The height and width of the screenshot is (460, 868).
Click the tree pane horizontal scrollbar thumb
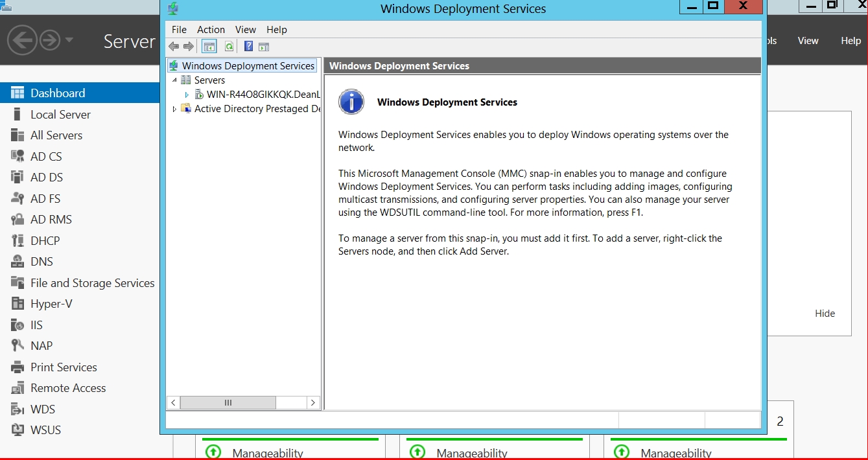[x=228, y=403]
